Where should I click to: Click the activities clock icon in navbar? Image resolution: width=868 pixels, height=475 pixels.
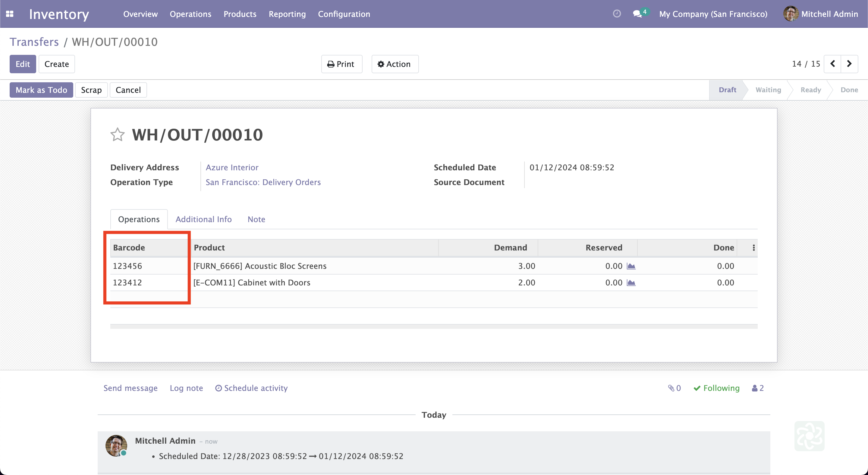point(617,14)
